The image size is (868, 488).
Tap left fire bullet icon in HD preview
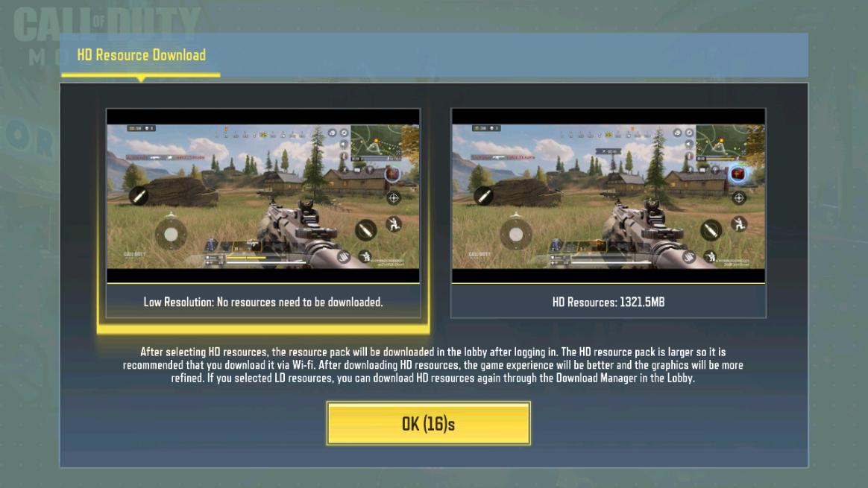(484, 195)
